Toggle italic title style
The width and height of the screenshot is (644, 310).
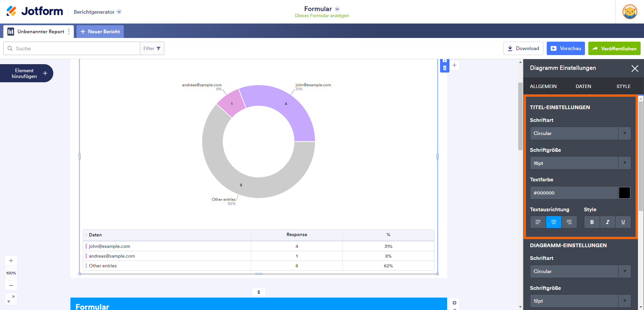click(607, 222)
